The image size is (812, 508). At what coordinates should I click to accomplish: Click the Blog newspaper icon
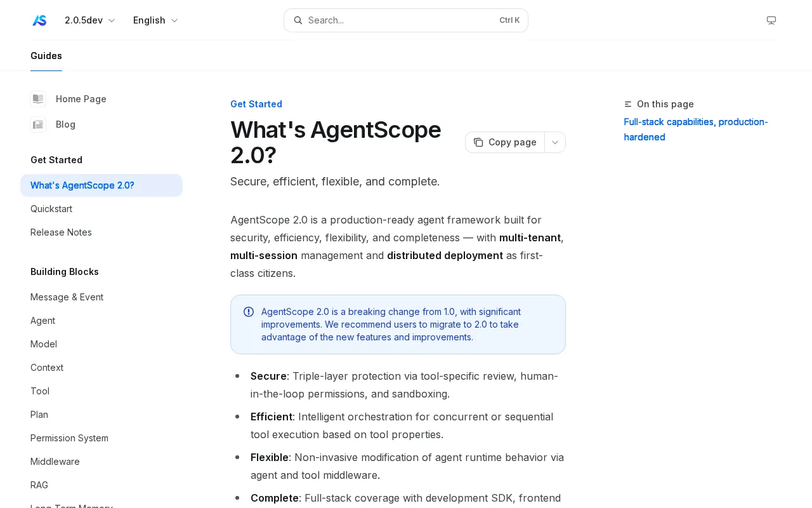pyautogui.click(x=38, y=124)
